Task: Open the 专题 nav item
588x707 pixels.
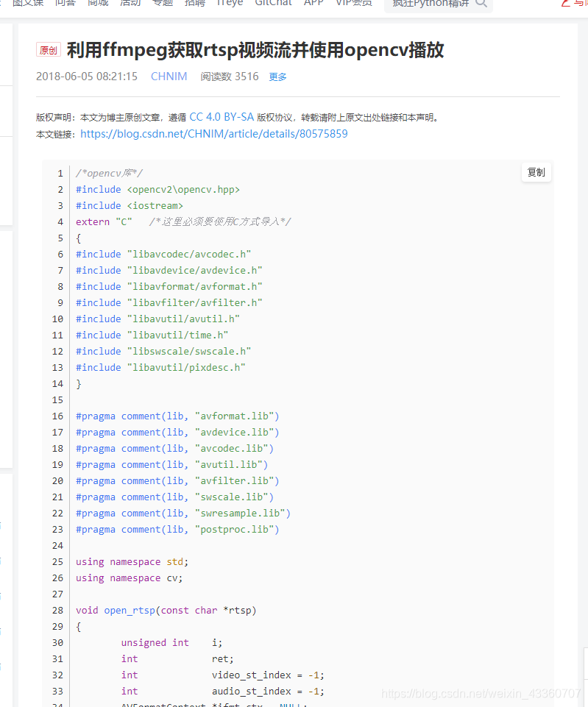Action: (x=163, y=3)
